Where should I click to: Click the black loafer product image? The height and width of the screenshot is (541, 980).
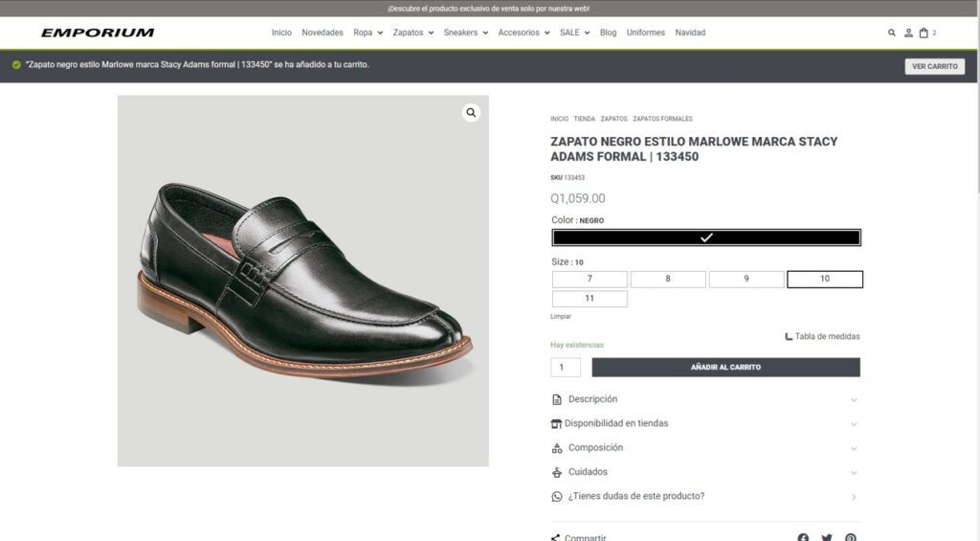click(x=303, y=281)
